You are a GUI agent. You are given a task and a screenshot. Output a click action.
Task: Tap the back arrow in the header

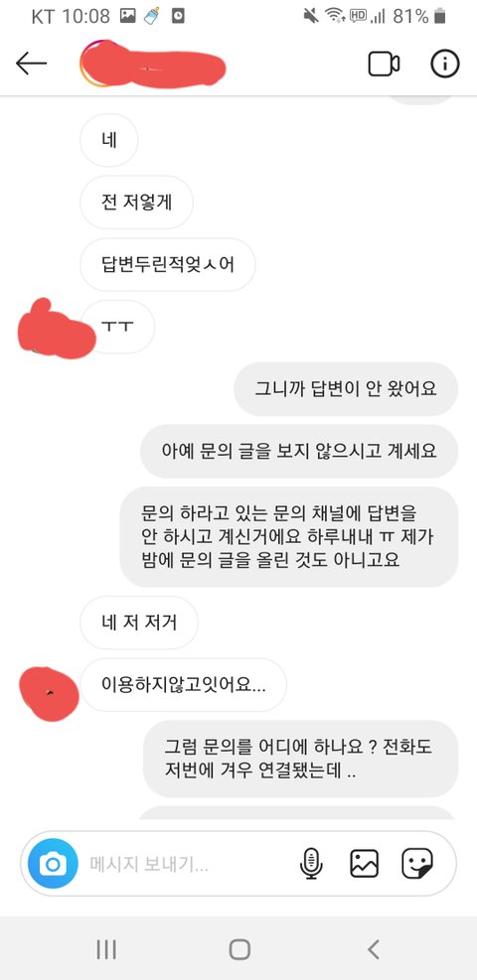tap(31, 64)
